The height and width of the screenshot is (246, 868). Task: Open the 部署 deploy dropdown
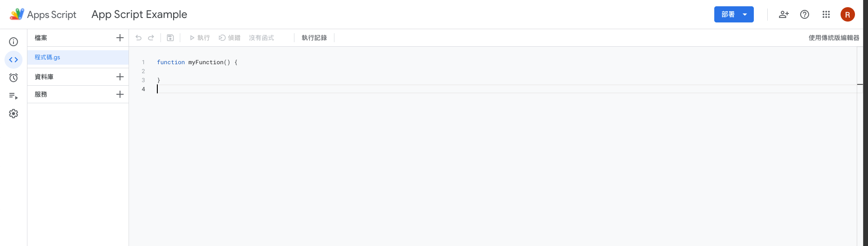coord(734,14)
